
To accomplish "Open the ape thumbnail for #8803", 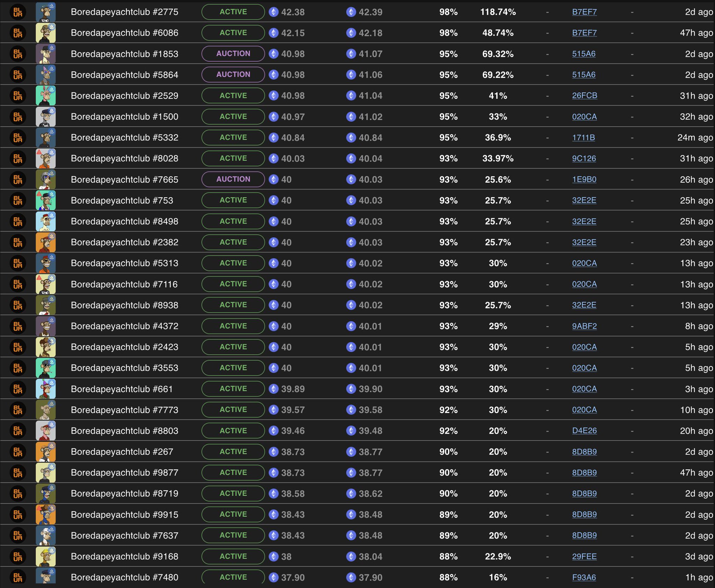I will (46, 431).
